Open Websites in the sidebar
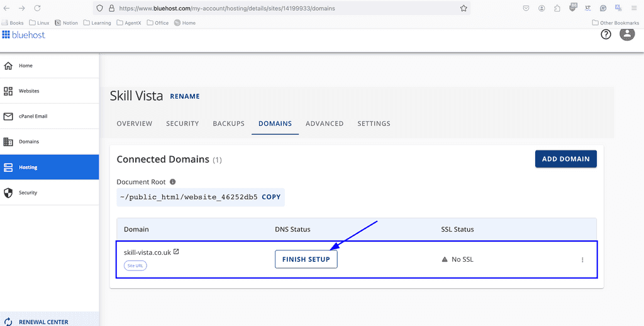 (x=49, y=91)
